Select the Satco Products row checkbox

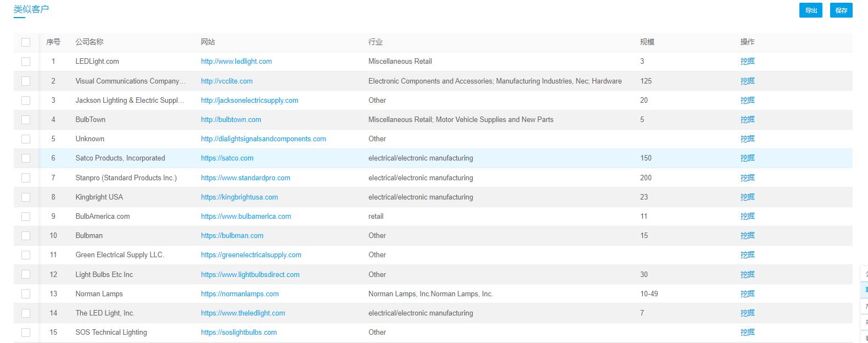(x=26, y=158)
